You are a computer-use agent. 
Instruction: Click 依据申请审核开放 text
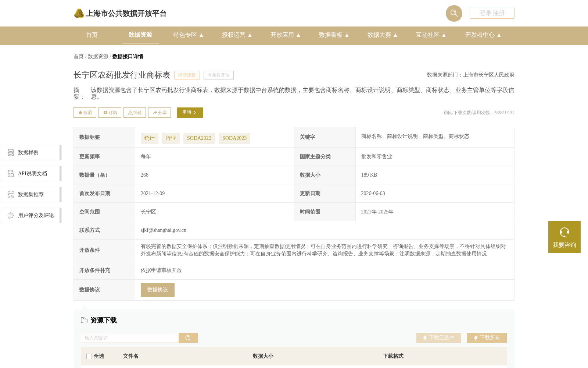tap(161, 270)
